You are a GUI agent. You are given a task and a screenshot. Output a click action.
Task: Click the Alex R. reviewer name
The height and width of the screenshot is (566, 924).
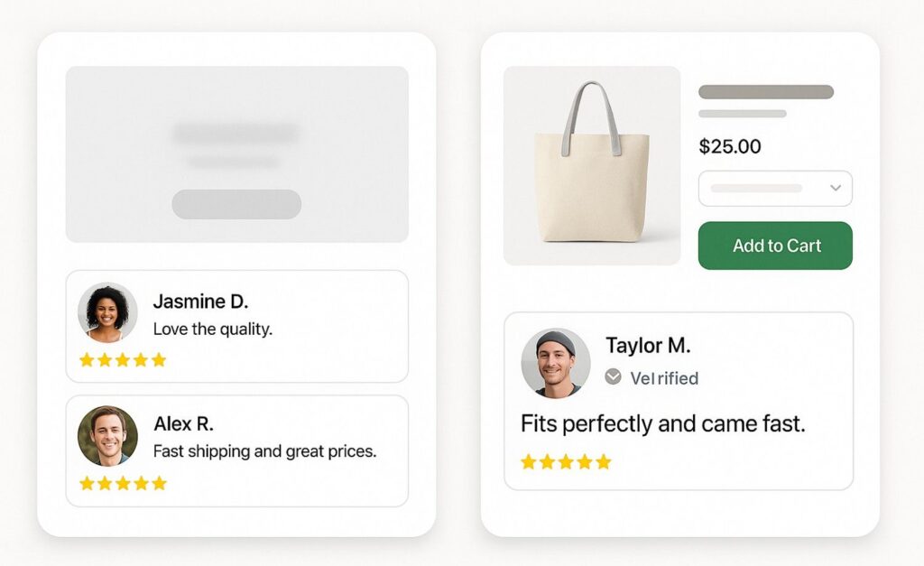coord(183,423)
